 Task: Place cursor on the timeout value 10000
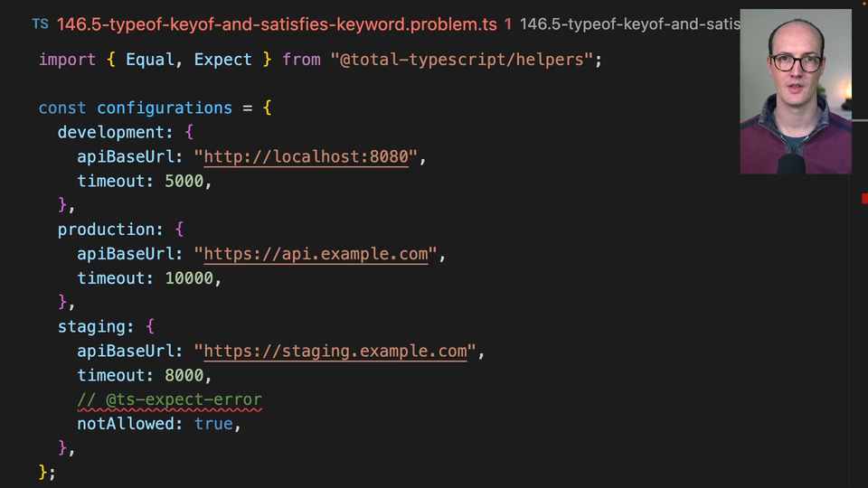(189, 278)
